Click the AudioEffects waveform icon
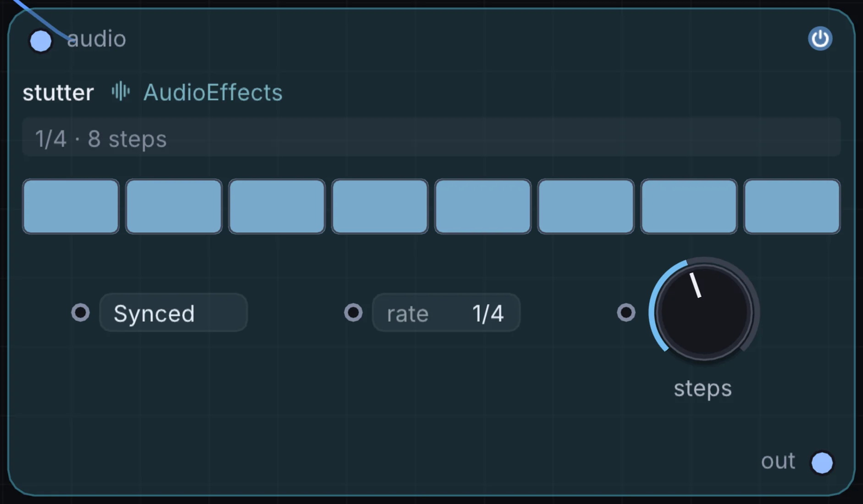The height and width of the screenshot is (504, 863). click(x=121, y=91)
